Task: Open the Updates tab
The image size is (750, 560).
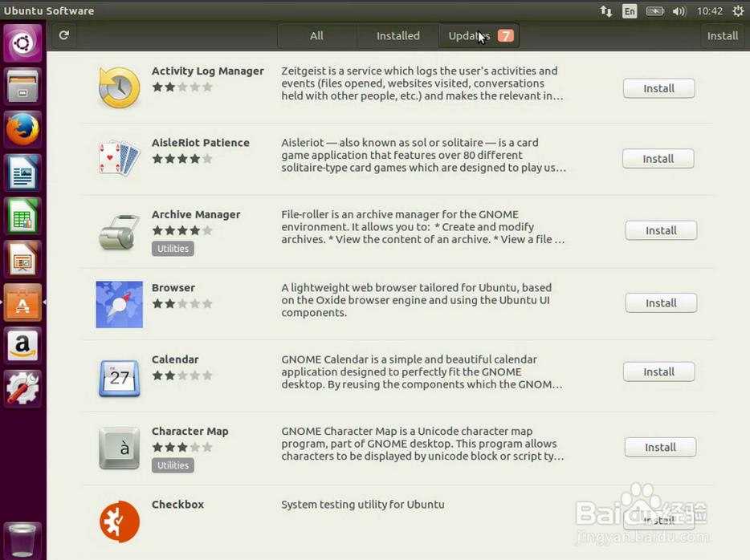Action: (x=479, y=36)
